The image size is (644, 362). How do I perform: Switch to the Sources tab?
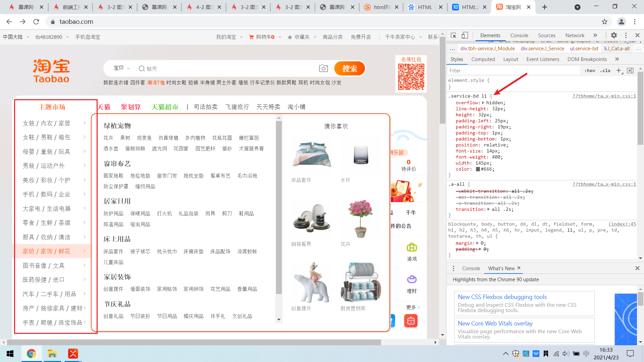[x=547, y=35]
